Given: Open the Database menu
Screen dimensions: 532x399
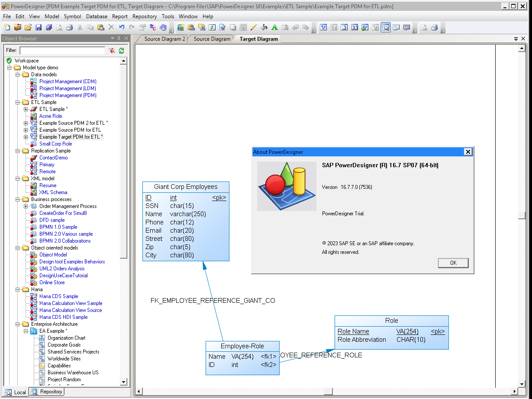Looking at the screenshot, I should coord(97,16).
